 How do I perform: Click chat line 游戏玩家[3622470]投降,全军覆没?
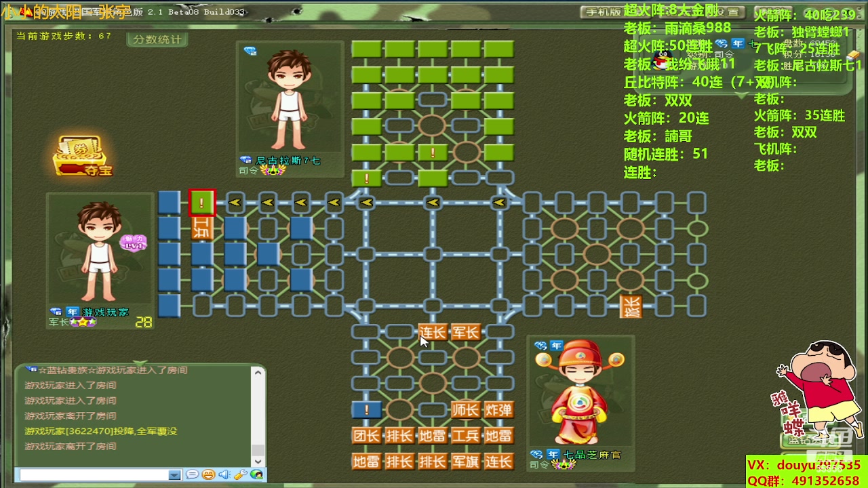101,431
